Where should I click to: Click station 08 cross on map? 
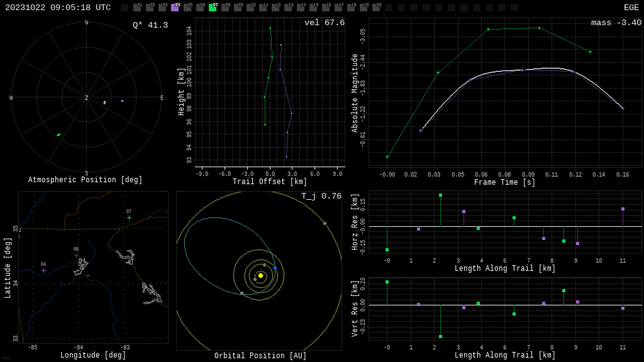pos(76,255)
